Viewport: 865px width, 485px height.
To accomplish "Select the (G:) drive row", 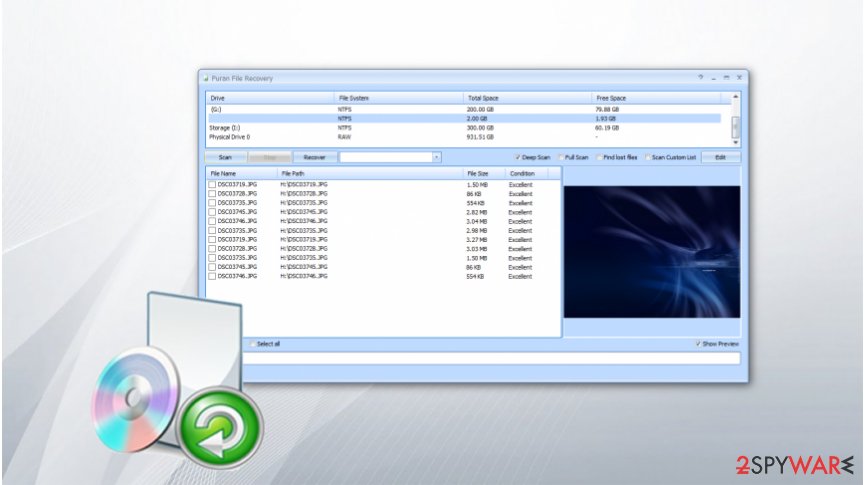I will click(464, 109).
